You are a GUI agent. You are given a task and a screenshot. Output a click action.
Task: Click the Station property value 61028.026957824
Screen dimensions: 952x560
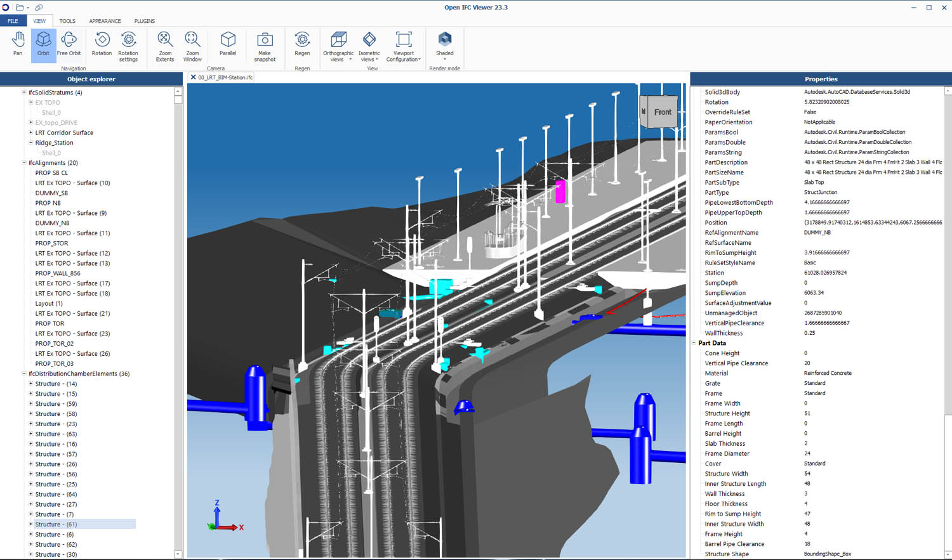click(x=825, y=273)
